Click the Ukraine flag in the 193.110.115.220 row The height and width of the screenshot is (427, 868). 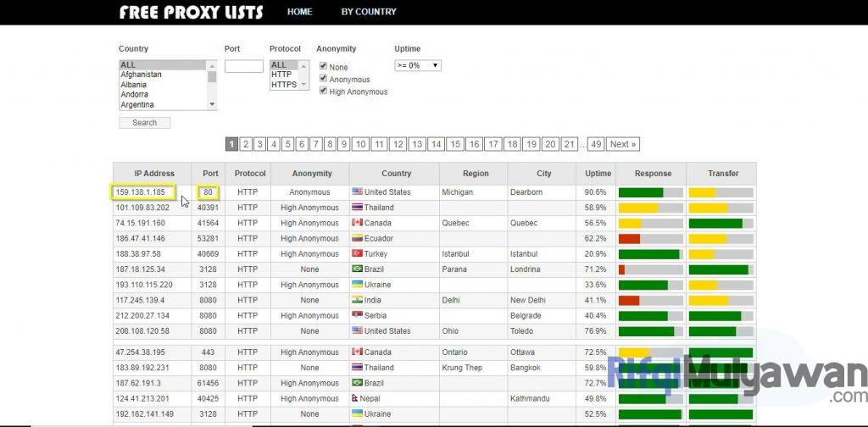coord(357,285)
